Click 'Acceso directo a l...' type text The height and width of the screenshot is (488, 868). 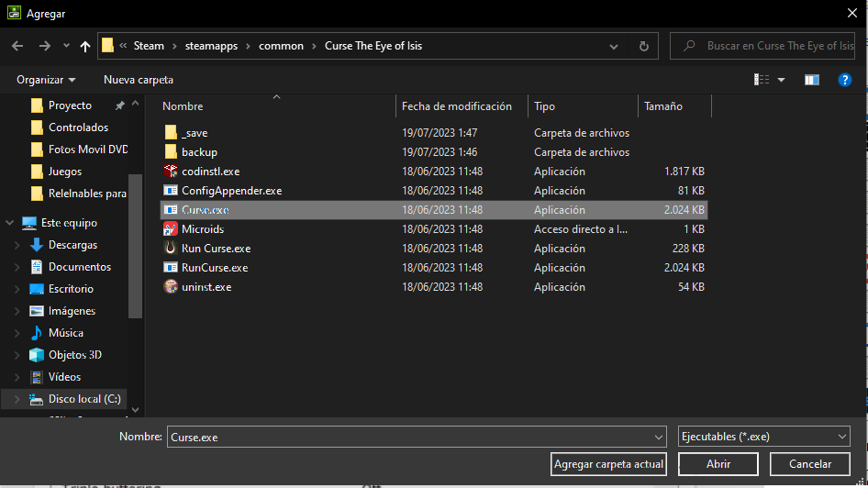point(581,229)
